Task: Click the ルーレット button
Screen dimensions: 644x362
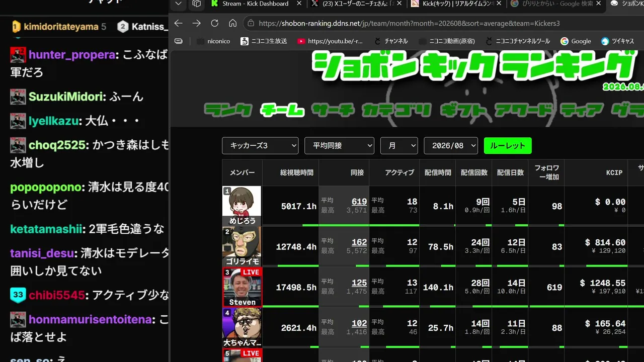Action: [508, 146]
